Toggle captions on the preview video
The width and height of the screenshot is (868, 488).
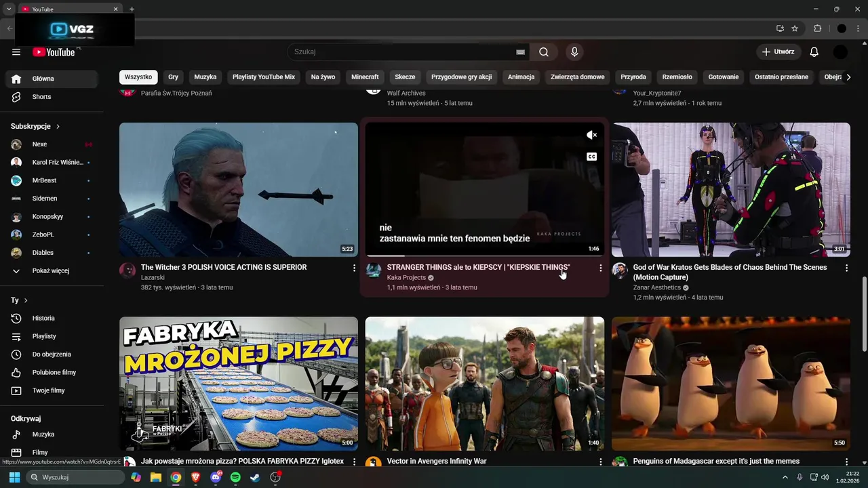coord(591,157)
